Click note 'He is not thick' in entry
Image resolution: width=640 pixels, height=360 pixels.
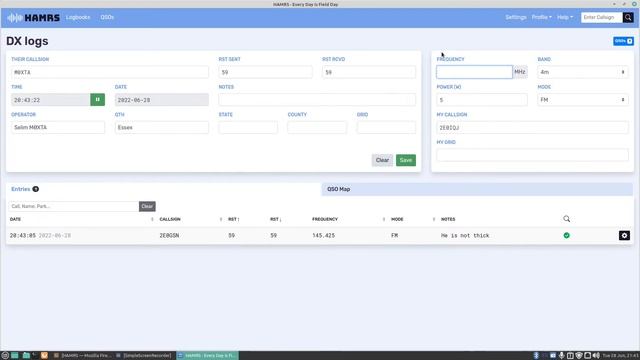(465, 236)
